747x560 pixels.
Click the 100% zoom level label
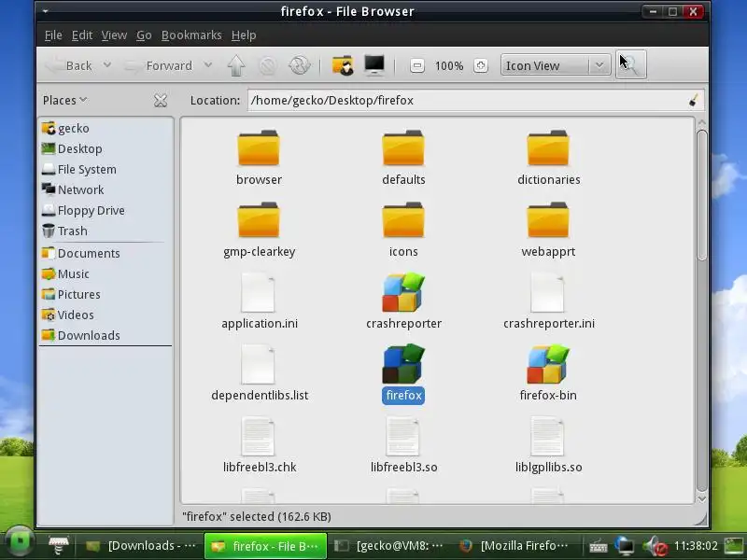point(449,65)
